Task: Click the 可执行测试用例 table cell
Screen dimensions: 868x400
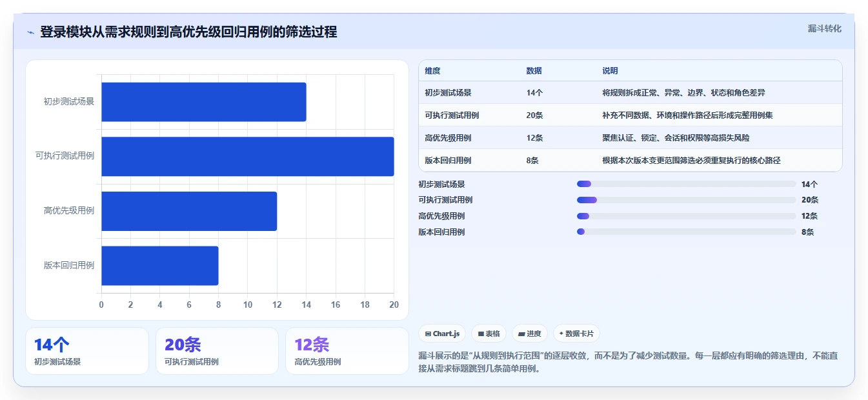Action: (x=452, y=115)
